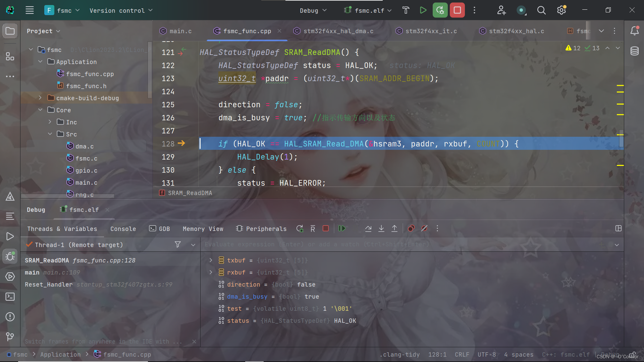The image size is (644, 362).
Task: Open the View Breakpoints dialog
Action: click(x=411, y=229)
